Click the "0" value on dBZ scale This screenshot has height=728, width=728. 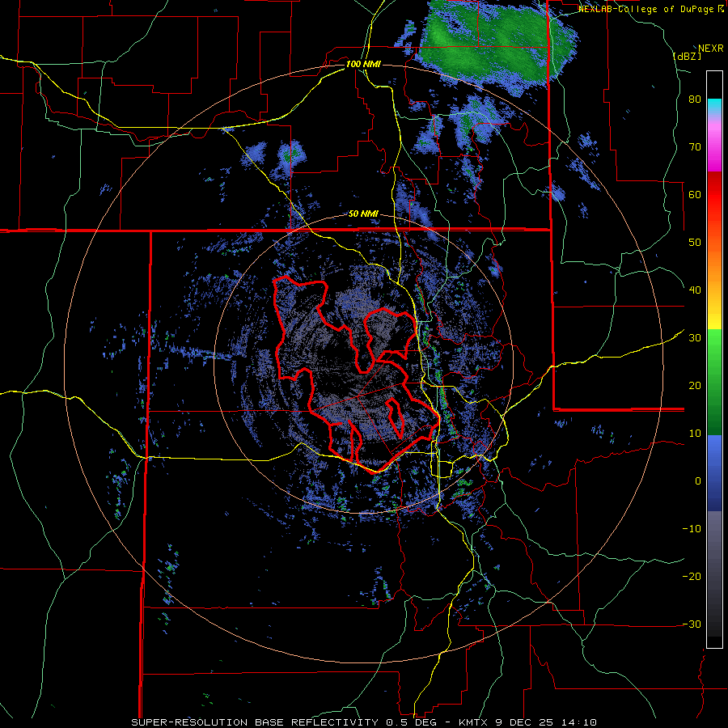(698, 481)
